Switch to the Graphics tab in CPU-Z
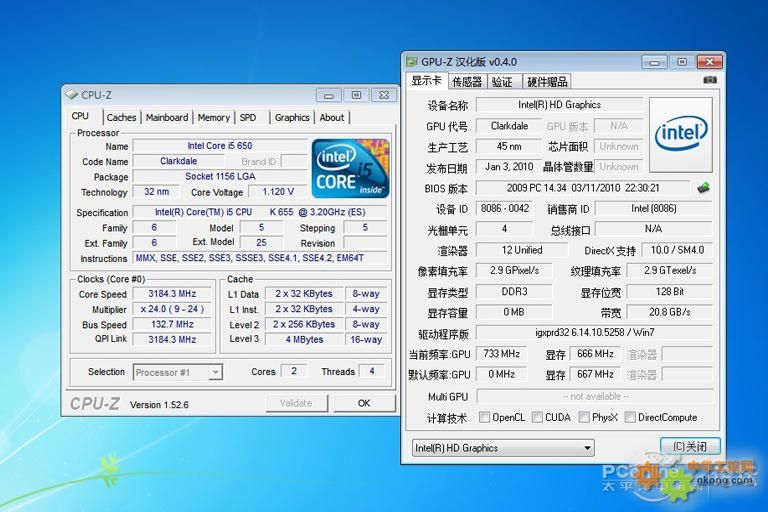Viewport: 768px width, 512px height. point(292,118)
